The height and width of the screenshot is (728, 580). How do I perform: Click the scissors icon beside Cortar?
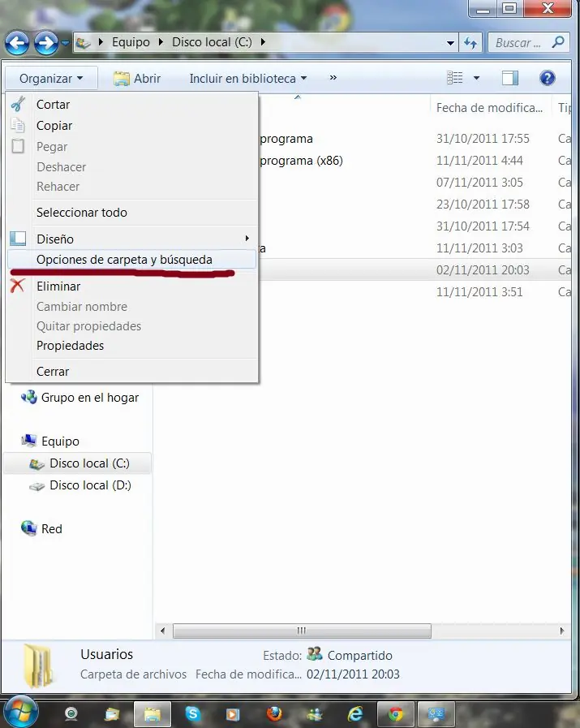point(18,104)
